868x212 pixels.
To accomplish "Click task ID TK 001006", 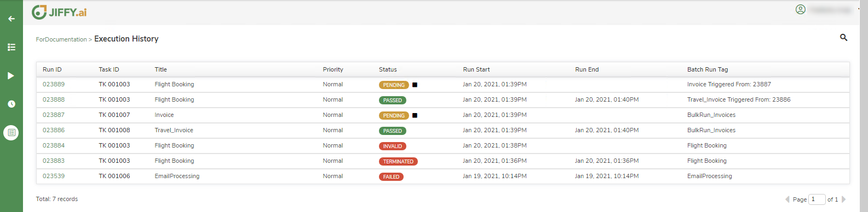I will [x=114, y=176].
